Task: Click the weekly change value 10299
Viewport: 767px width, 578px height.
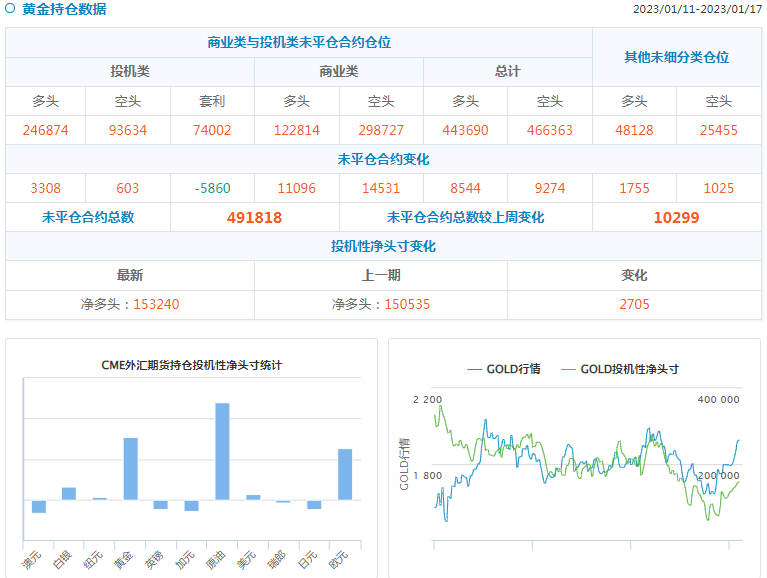Action: tap(677, 217)
